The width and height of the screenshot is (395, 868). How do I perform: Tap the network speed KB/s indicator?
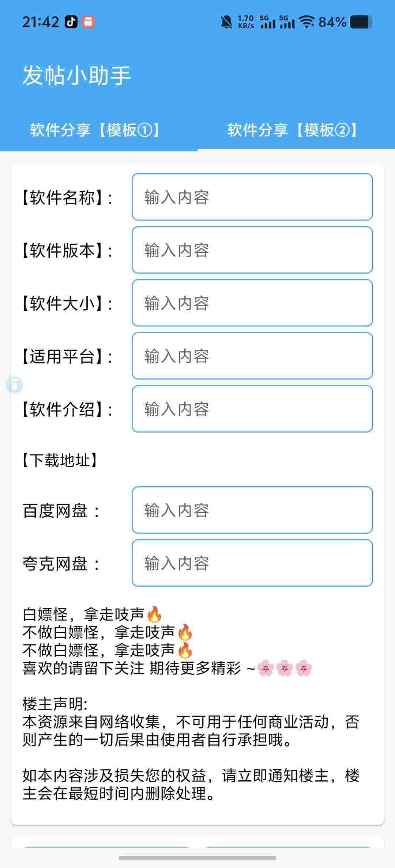pyautogui.click(x=246, y=22)
